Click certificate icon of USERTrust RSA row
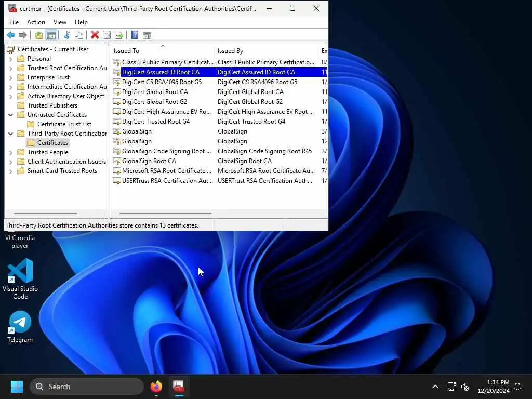 tap(117, 181)
